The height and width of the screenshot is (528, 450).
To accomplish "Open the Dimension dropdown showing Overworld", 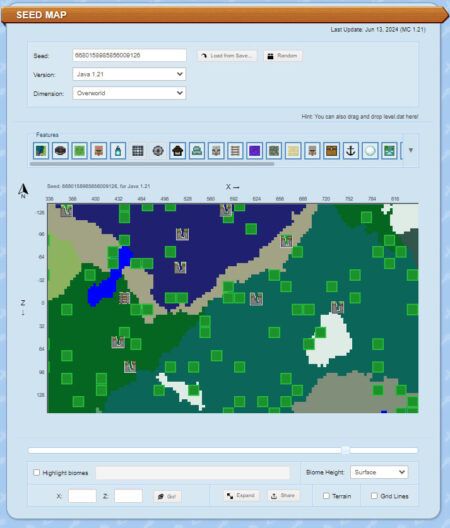I will click(129, 93).
